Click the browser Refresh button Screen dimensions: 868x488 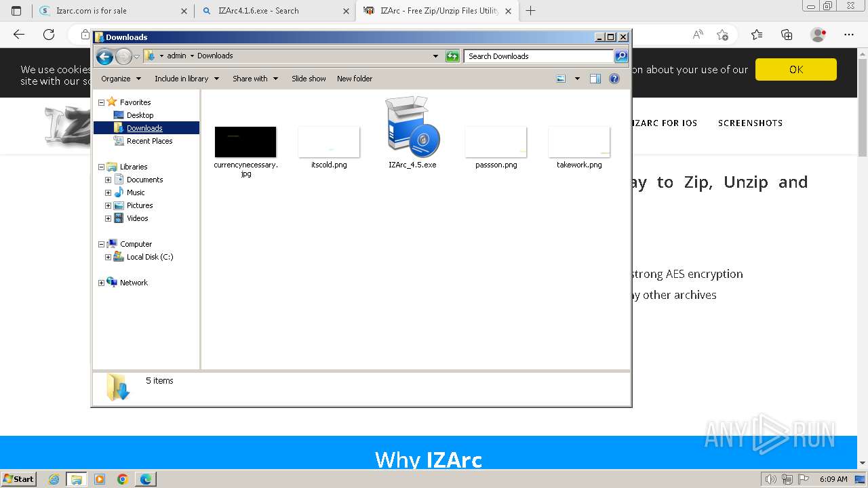pyautogui.click(x=49, y=35)
